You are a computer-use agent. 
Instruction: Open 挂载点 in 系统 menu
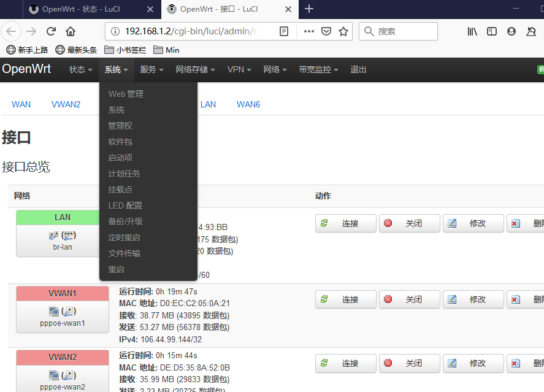tap(148, 190)
